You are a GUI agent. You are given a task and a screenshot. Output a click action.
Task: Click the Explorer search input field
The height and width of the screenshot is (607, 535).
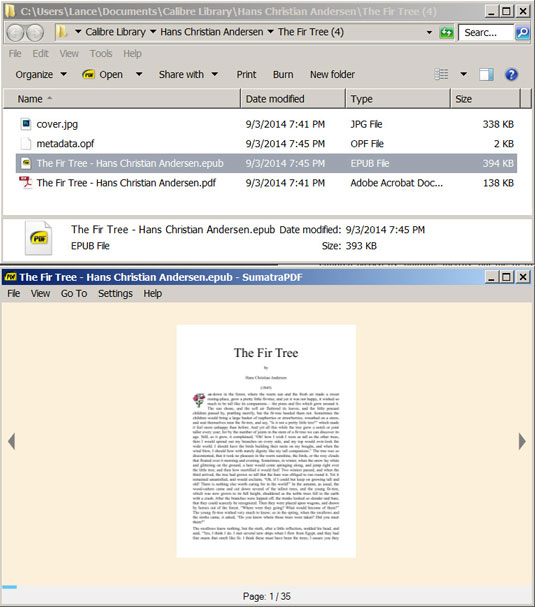click(486, 33)
